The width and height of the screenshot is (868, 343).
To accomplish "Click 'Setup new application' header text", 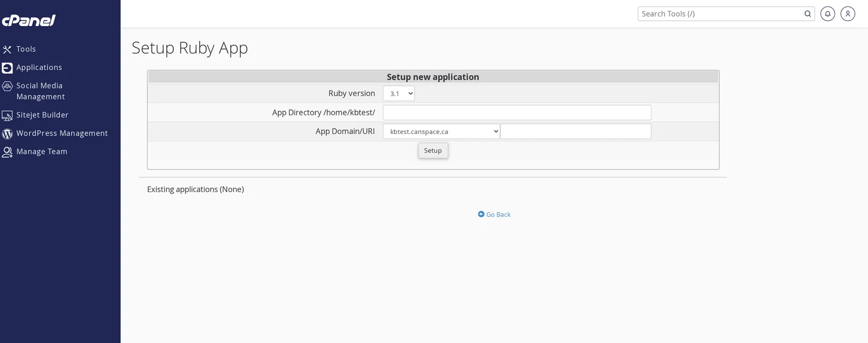I will click(x=433, y=77).
